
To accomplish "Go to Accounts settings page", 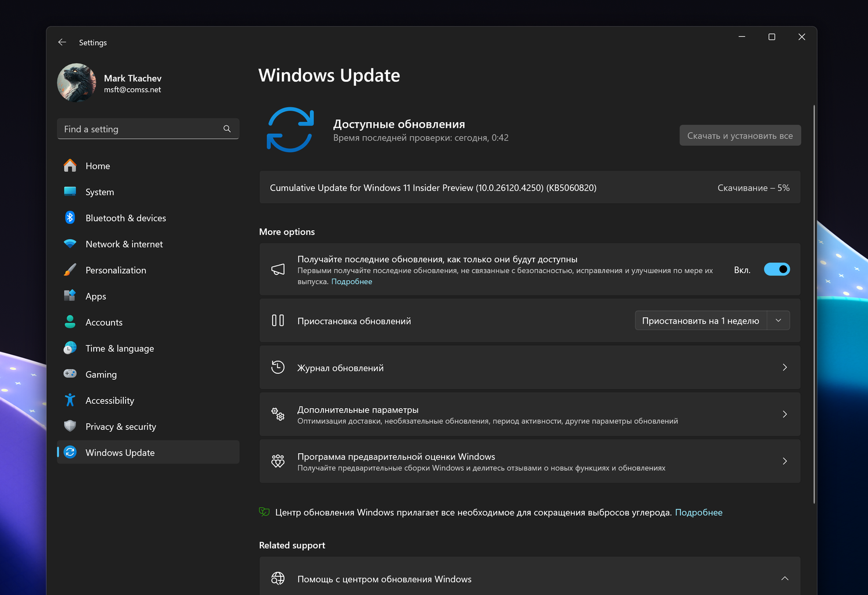I will tap(104, 322).
